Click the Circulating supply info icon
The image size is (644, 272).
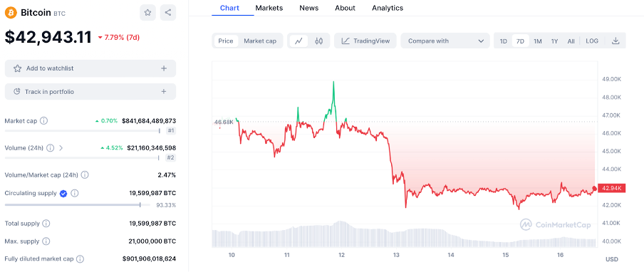pos(75,193)
